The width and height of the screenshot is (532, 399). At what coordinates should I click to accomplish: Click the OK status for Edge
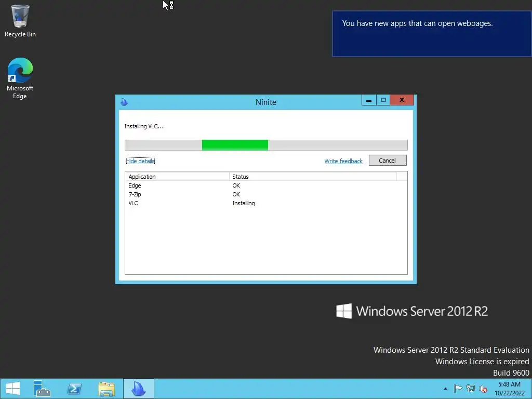[236, 185]
